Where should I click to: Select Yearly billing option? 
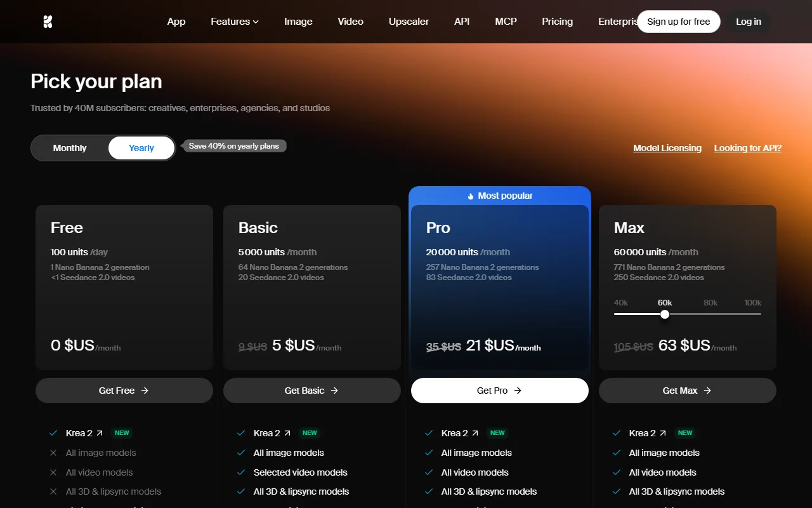pos(141,148)
